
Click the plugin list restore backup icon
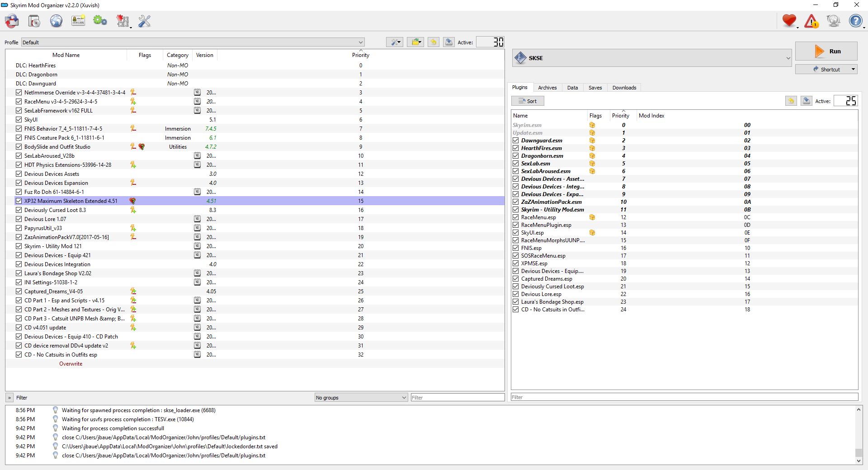click(x=791, y=101)
